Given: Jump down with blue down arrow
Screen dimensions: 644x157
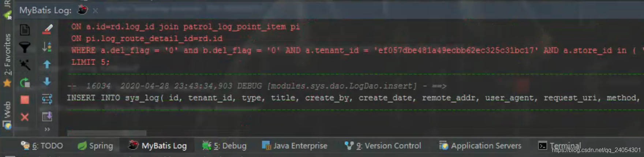Looking at the screenshot, I should tap(47, 81).
